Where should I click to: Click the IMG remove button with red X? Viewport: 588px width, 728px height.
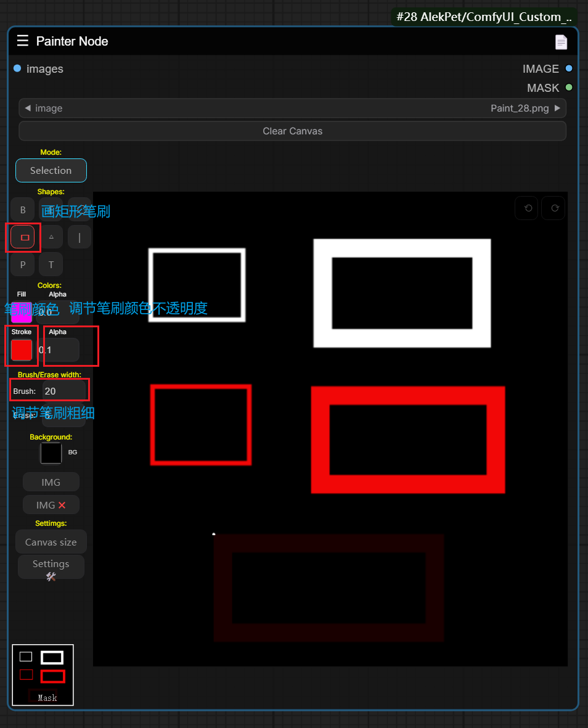click(51, 505)
